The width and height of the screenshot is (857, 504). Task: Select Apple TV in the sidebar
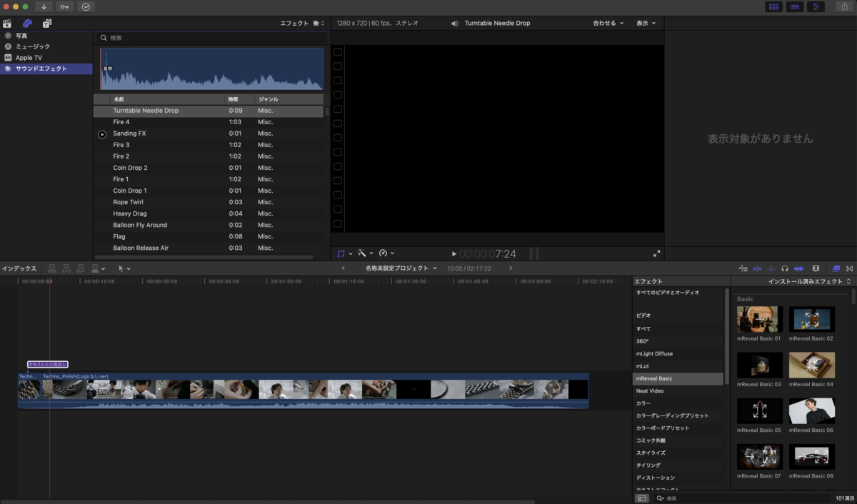(29, 58)
